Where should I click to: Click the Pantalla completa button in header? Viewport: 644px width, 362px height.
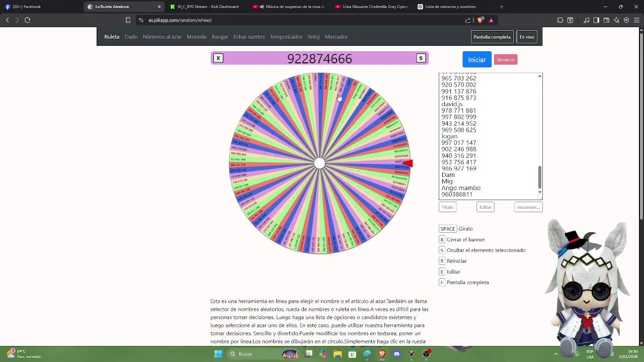click(492, 37)
